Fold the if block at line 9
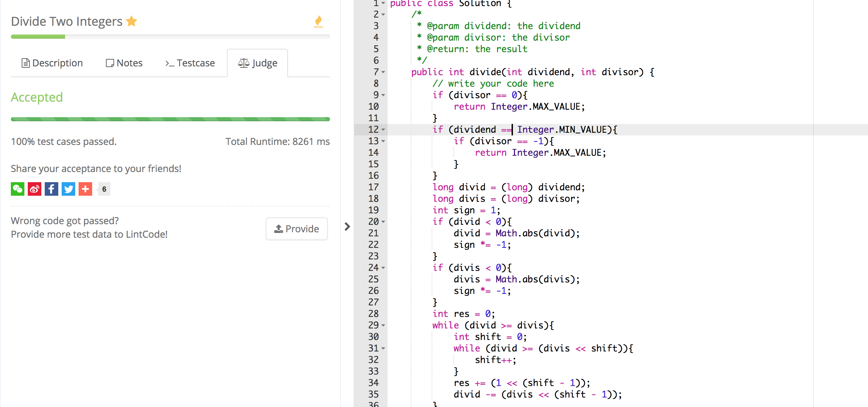 pyautogui.click(x=383, y=95)
